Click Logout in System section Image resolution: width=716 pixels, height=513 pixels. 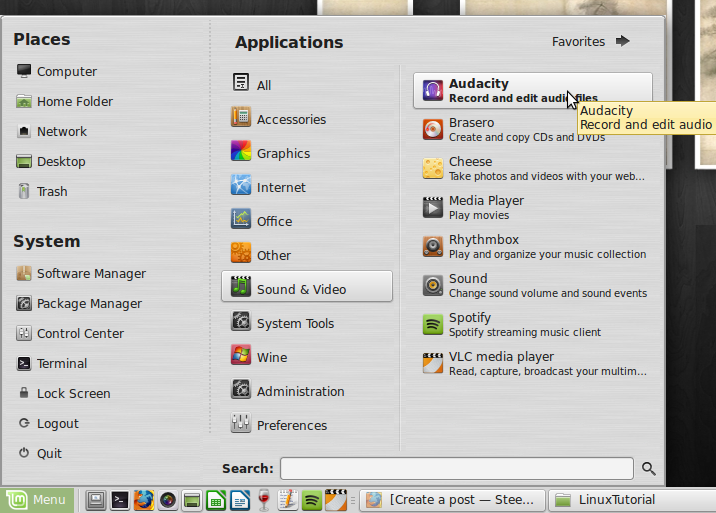point(47,423)
